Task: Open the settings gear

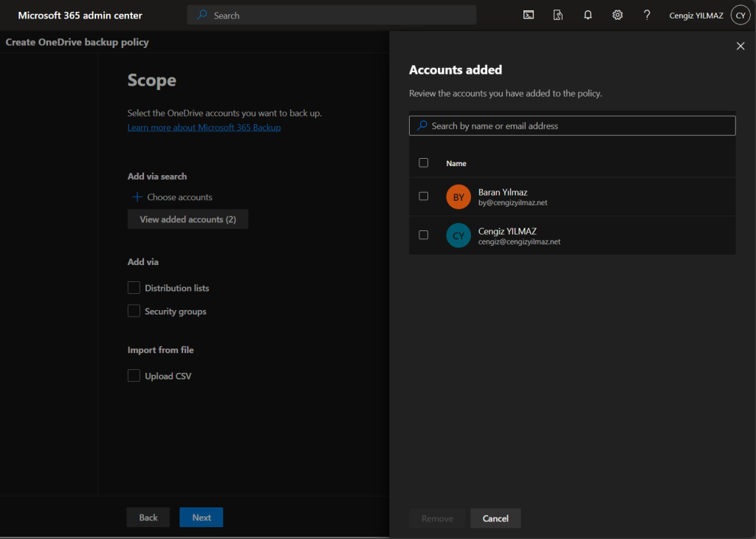Action: point(617,16)
